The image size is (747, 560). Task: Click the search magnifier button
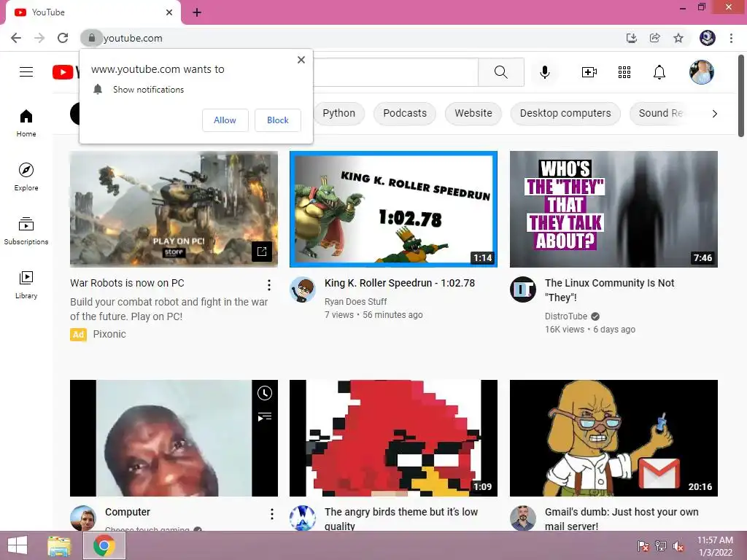500,72
